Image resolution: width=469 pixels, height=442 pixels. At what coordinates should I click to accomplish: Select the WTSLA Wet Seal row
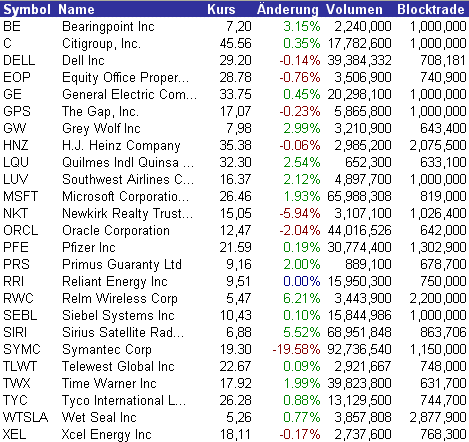(x=234, y=417)
